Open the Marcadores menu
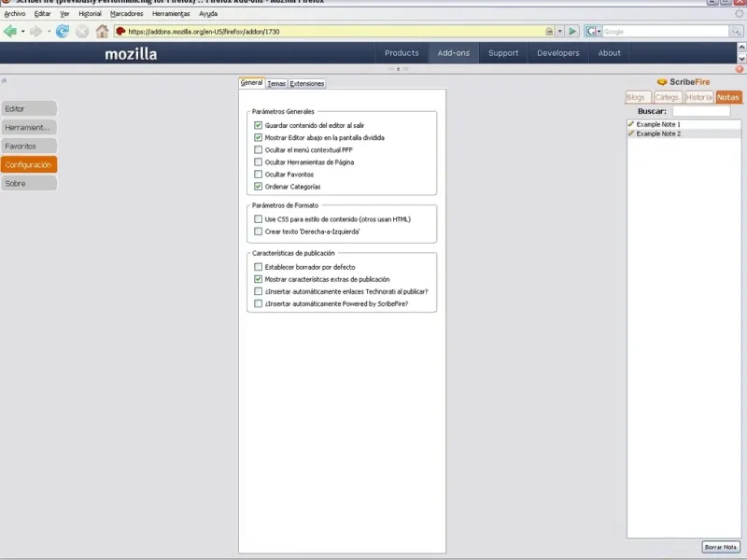 (x=127, y=14)
